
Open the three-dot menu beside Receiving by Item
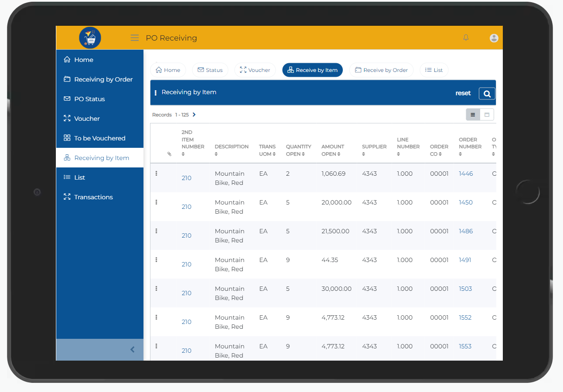click(x=156, y=93)
